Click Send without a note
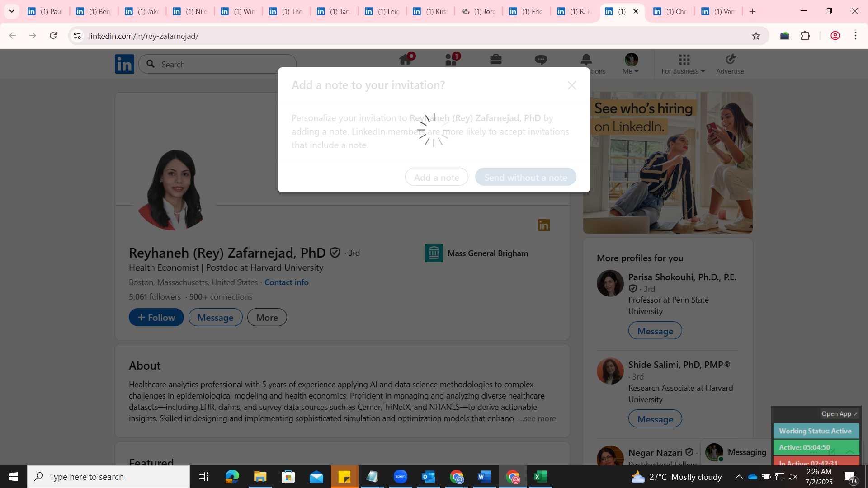 click(526, 177)
